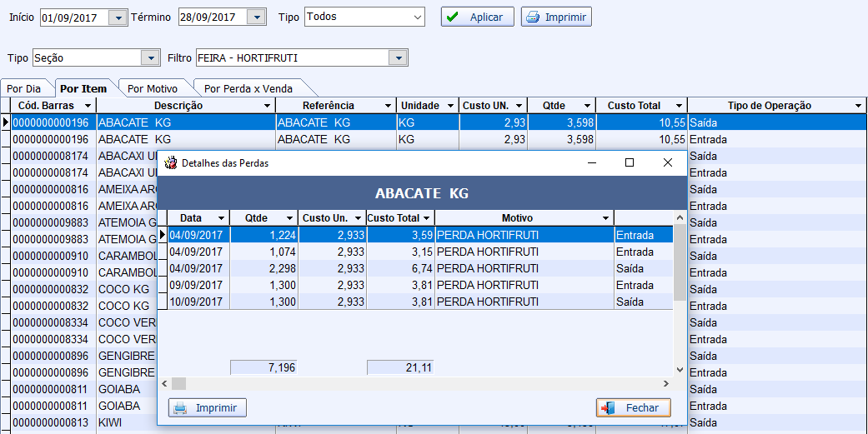868x434 pixels.
Task: Open the Por Perda x Venda tab
Action: (248, 88)
